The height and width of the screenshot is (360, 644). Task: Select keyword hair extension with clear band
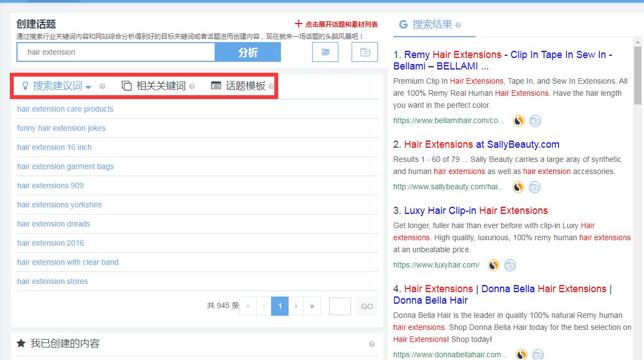point(67,262)
